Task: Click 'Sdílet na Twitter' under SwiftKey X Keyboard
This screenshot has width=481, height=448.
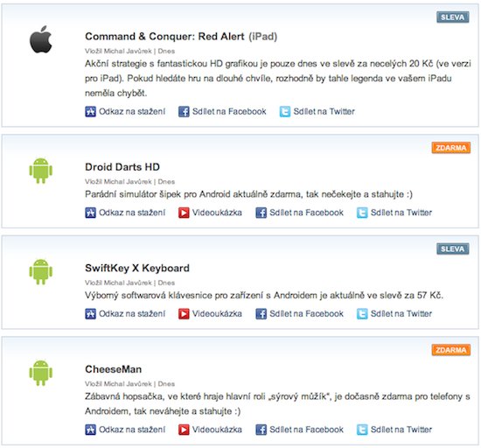Action: [401, 314]
